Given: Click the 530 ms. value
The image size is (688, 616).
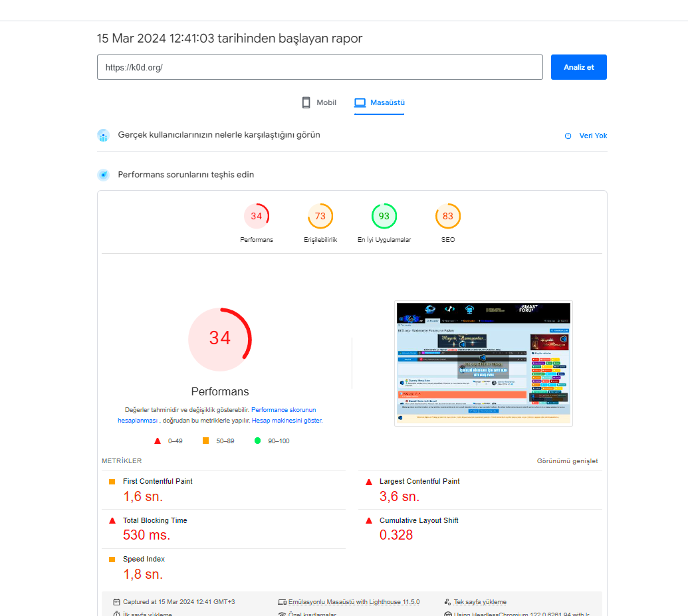Looking at the screenshot, I should tap(146, 536).
